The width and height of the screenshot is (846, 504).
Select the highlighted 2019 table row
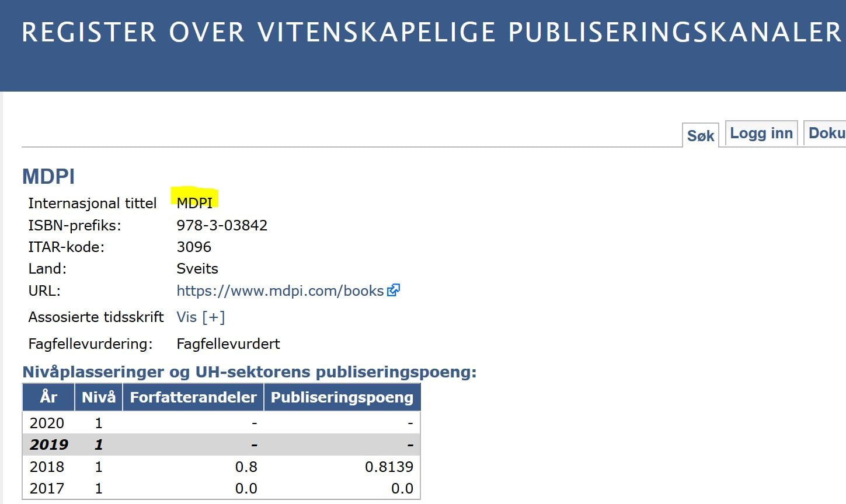221,444
